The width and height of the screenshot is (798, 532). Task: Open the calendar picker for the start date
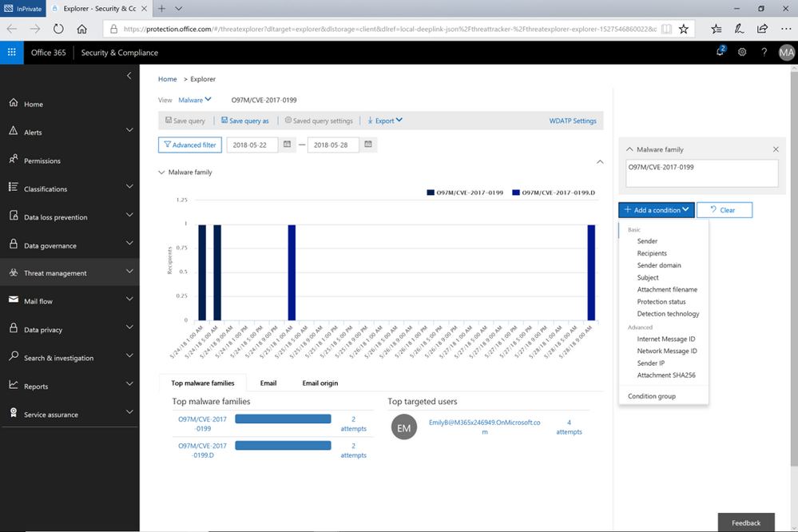[287, 145]
